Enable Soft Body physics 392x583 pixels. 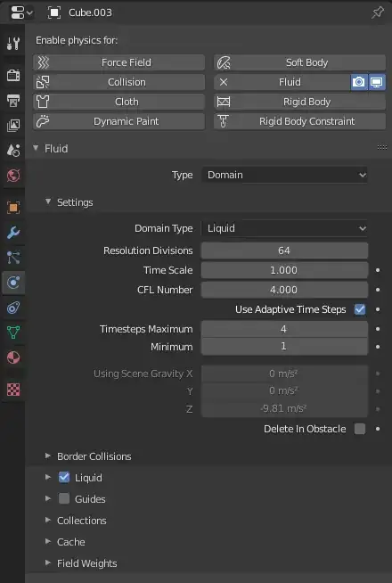(x=299, y=62)
